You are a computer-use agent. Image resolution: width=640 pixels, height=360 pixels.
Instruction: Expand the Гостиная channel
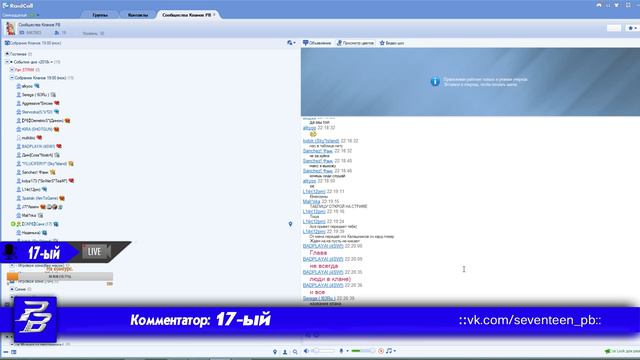click(7, 54)
